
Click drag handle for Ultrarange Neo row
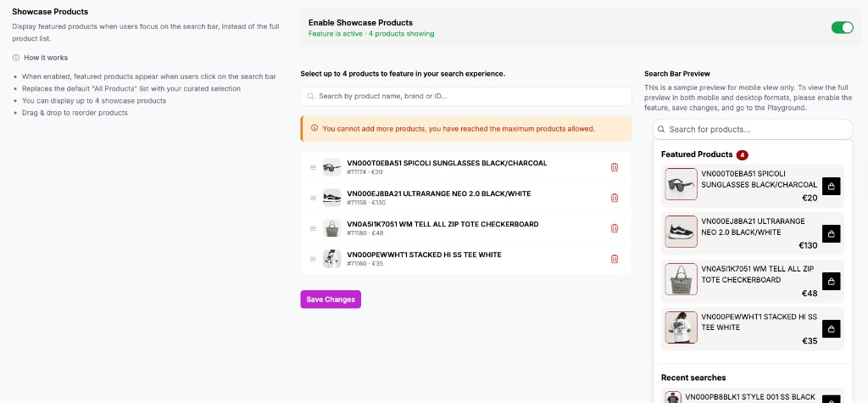(313, 198)
